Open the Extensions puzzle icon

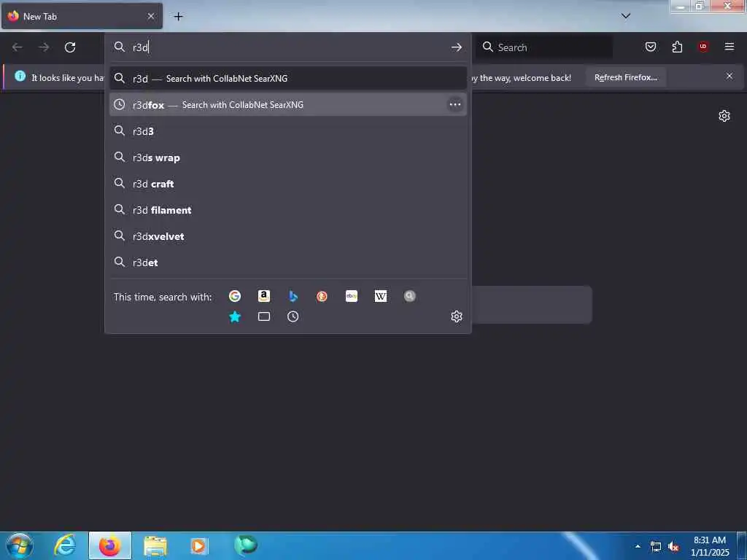click(677, 47)
